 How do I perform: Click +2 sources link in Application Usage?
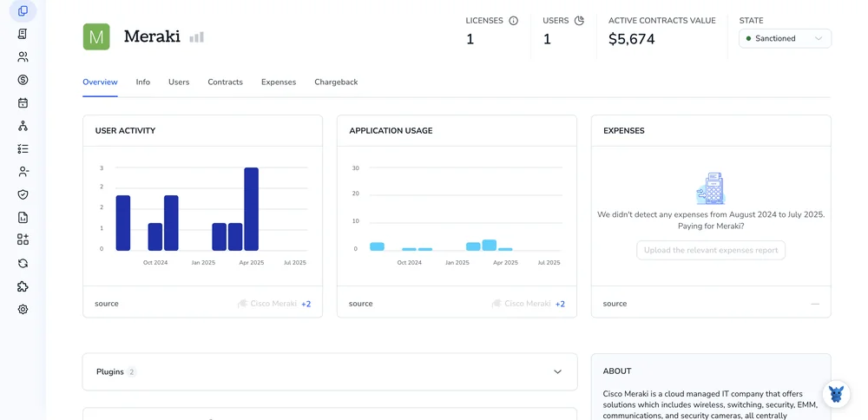560,304
